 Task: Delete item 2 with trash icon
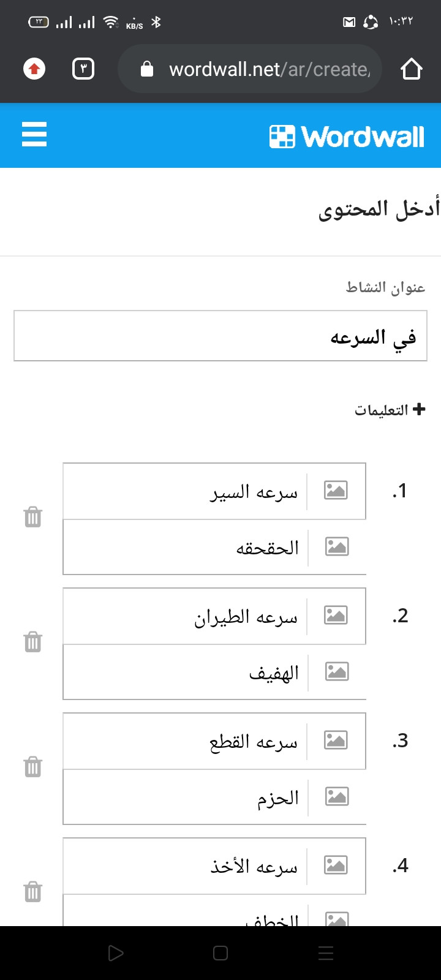tap(33, 642)
